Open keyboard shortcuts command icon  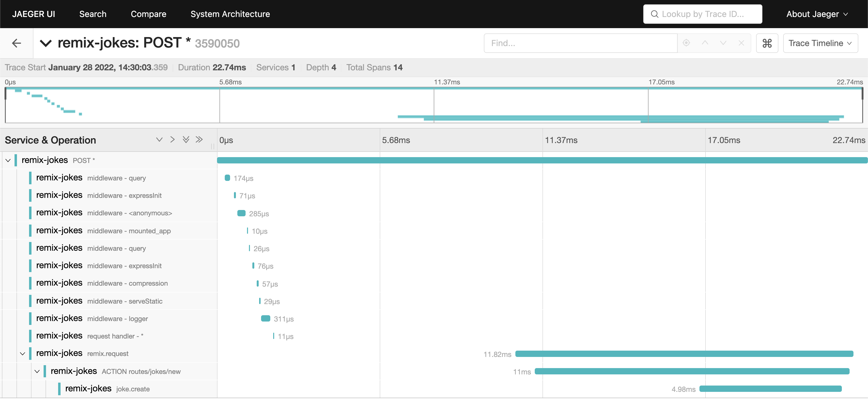tap(767, 43)
